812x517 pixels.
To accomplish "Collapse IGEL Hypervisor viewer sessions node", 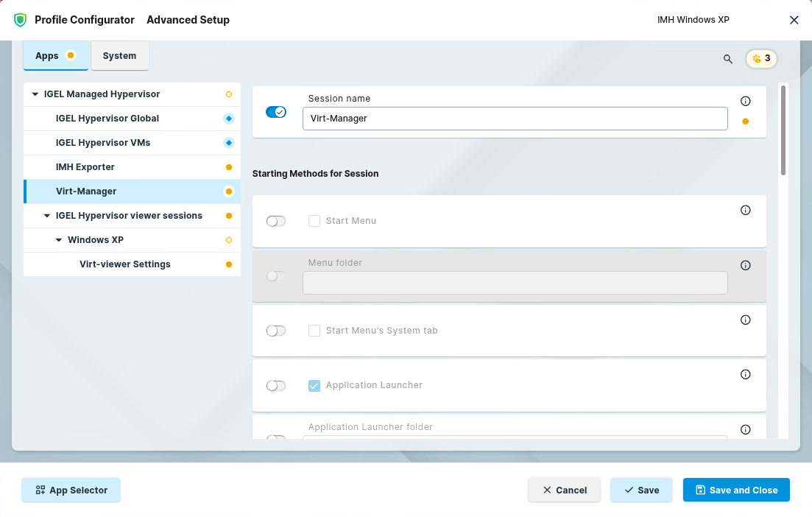I will (47, 216).
